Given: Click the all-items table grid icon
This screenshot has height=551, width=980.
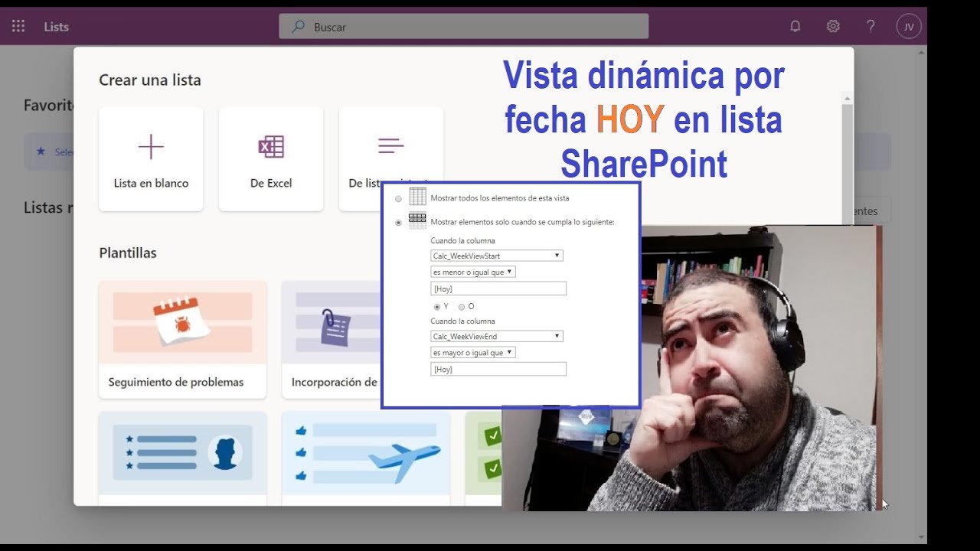Looking at the screenshot, I should 417,197.
